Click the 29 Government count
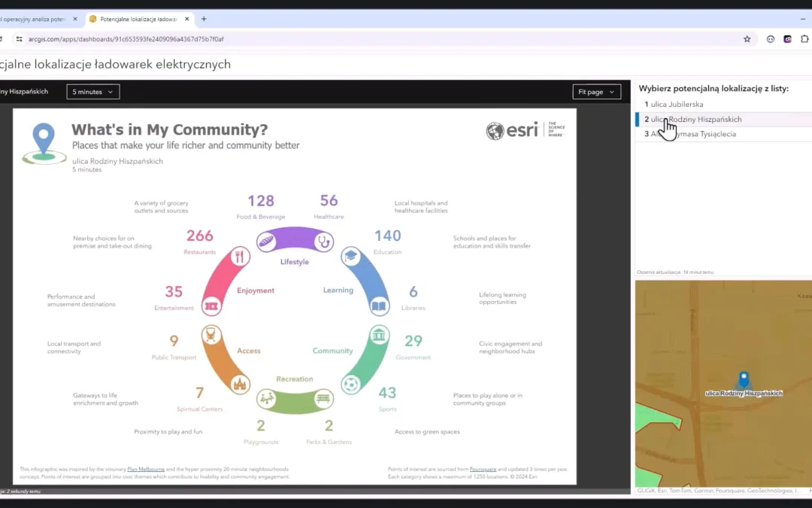The width and height of the screenshot is (812, 508). point(414,341)
